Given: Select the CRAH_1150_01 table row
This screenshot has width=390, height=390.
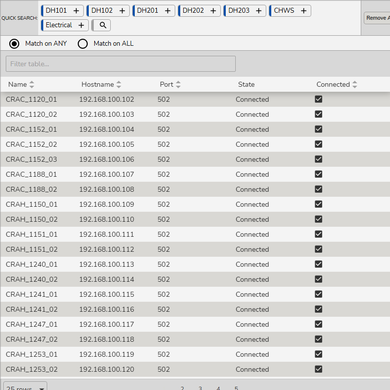Looking at the screenshot, I should click(195, 204).
